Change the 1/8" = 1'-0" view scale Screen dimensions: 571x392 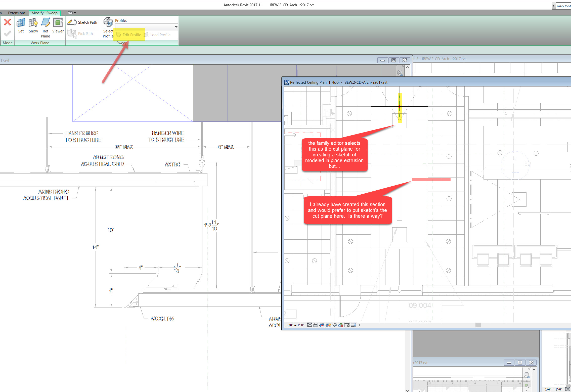(x=295, y=325)
